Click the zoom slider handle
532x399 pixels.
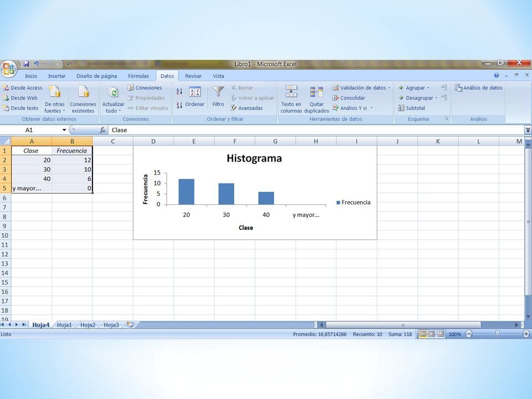497,334
